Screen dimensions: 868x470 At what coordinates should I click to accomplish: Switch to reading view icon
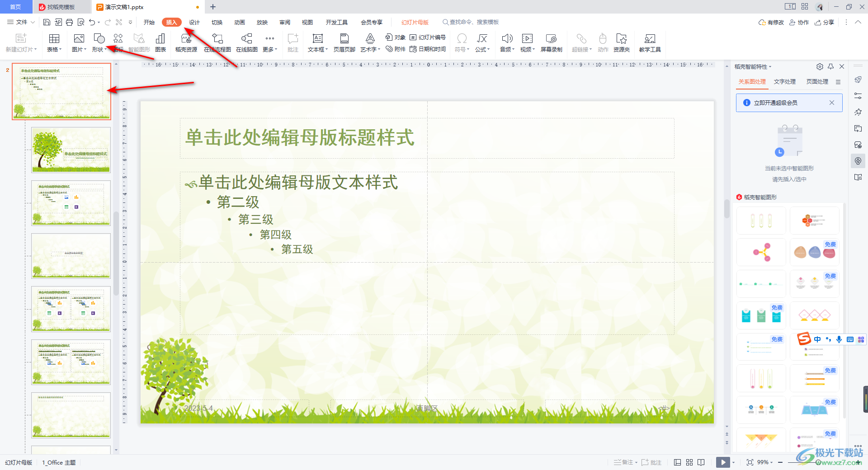701,462
